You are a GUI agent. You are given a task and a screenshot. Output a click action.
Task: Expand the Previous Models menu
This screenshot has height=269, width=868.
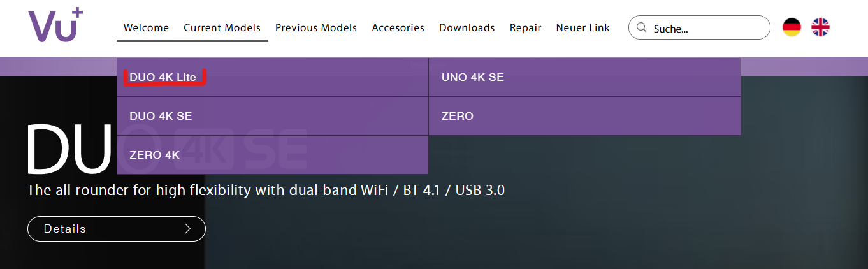(x=316, y=28)
